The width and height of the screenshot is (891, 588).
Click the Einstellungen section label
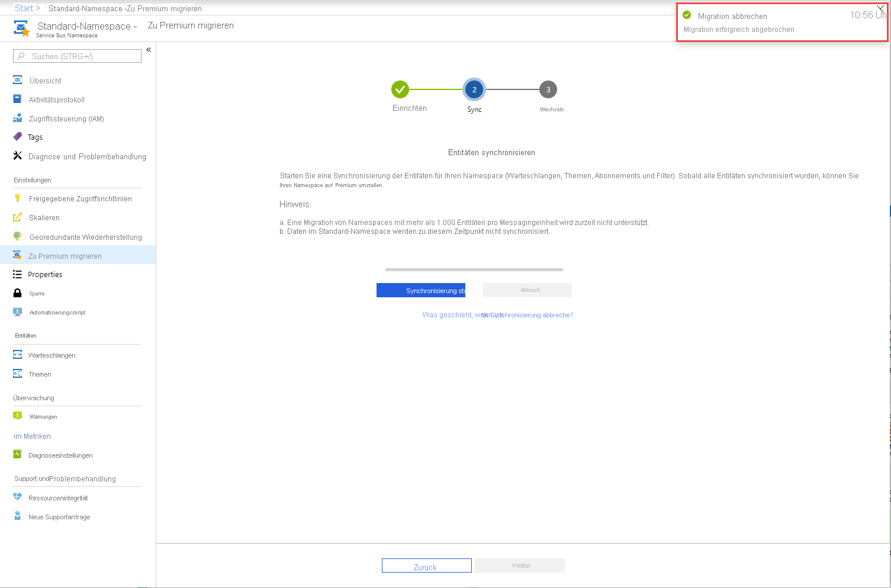point(33,180)
